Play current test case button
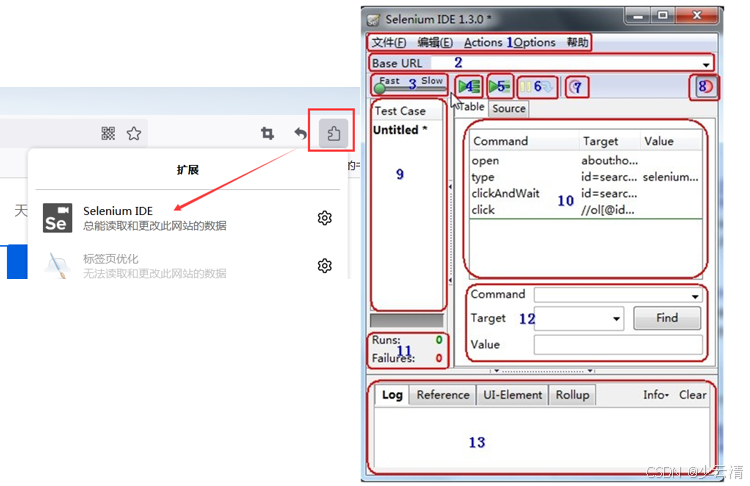Screen dimensions: 750x486 [499, 87]
